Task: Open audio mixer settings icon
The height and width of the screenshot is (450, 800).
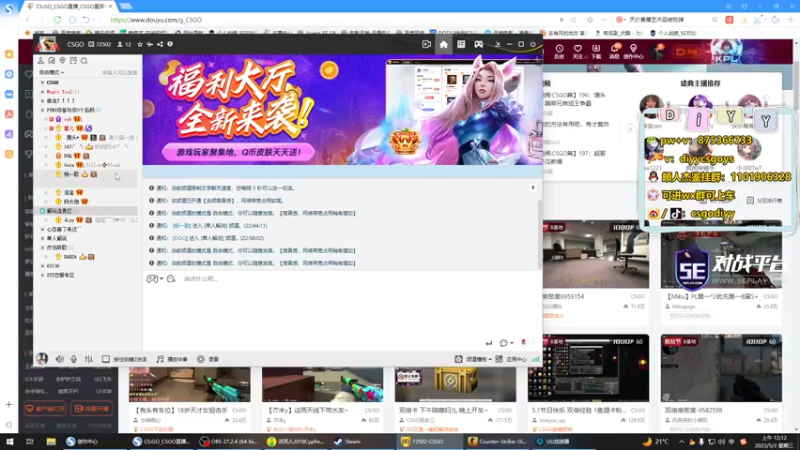Action: 89,359
